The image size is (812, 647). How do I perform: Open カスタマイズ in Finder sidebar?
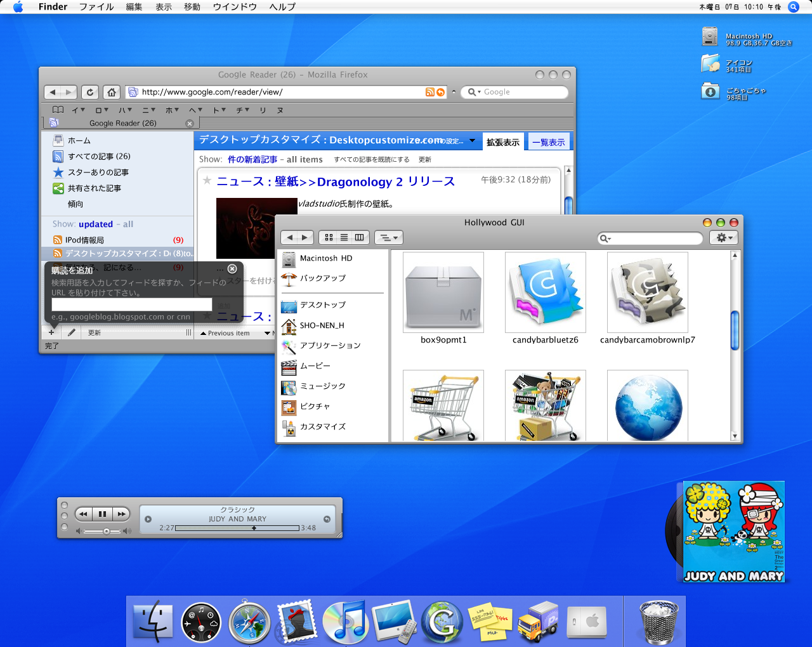323,426
